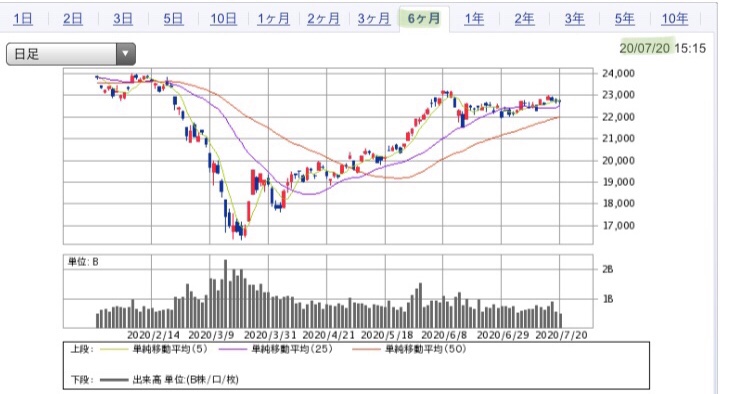Switch to the 3日 range
734x394 pixels.
(x=123, y=19)
